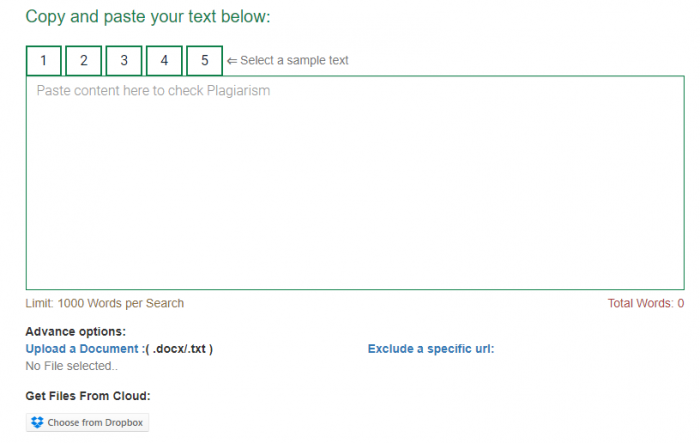Click the 'Copy and paste your text below' heading
Image resolution: width=700 pixels, height=443 pixels.
click(x=148, y=17)
